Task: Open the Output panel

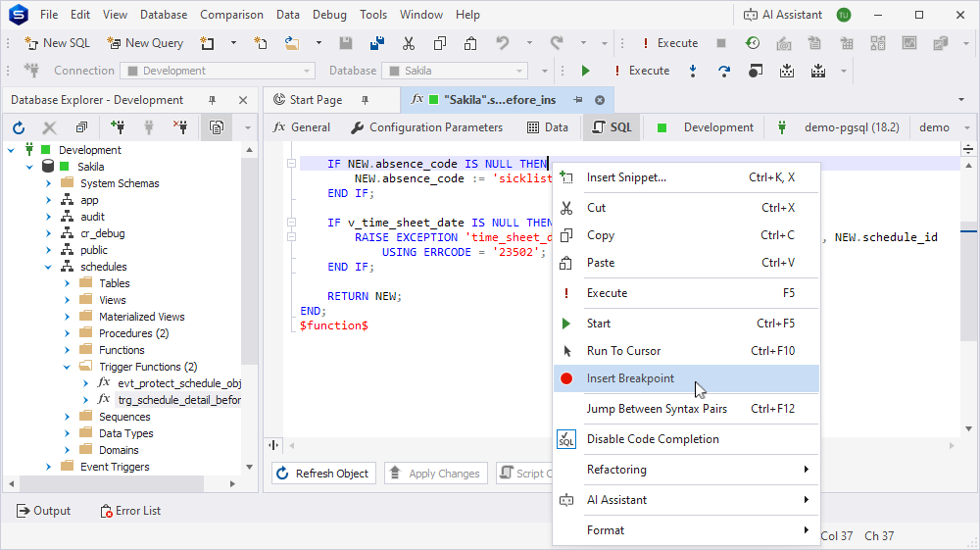Action: pyautogui.click(x=43, y=511)
